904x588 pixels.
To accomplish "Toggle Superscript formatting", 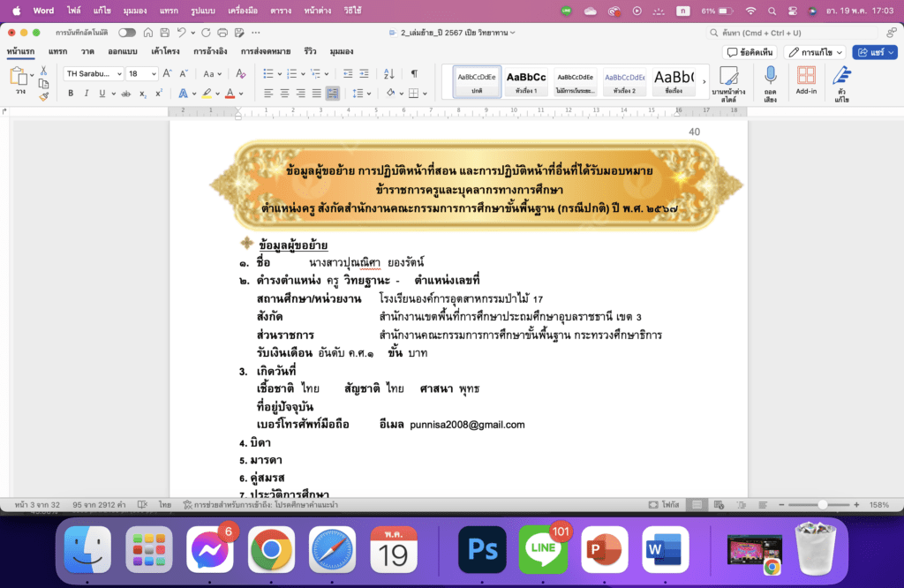I will pyautogui.click(x=159, y=93).
